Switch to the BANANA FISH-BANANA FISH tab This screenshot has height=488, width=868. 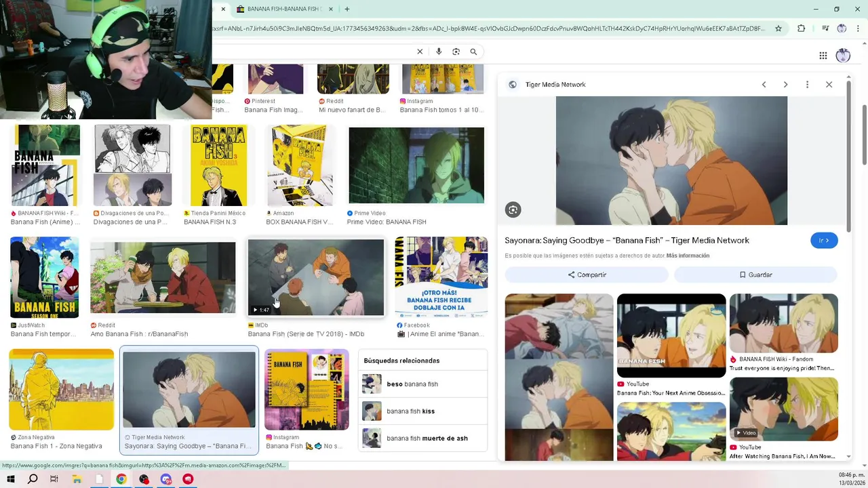coord(283,9)
